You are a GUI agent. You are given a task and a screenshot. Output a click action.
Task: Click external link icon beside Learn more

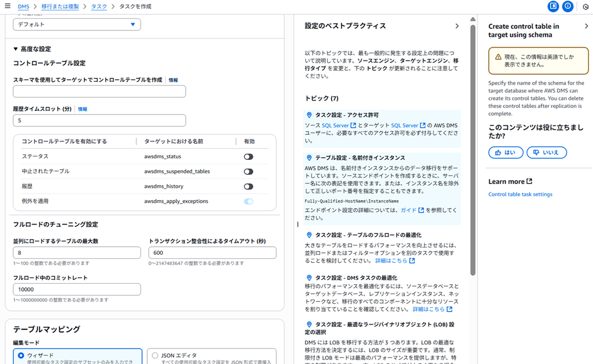529,181
